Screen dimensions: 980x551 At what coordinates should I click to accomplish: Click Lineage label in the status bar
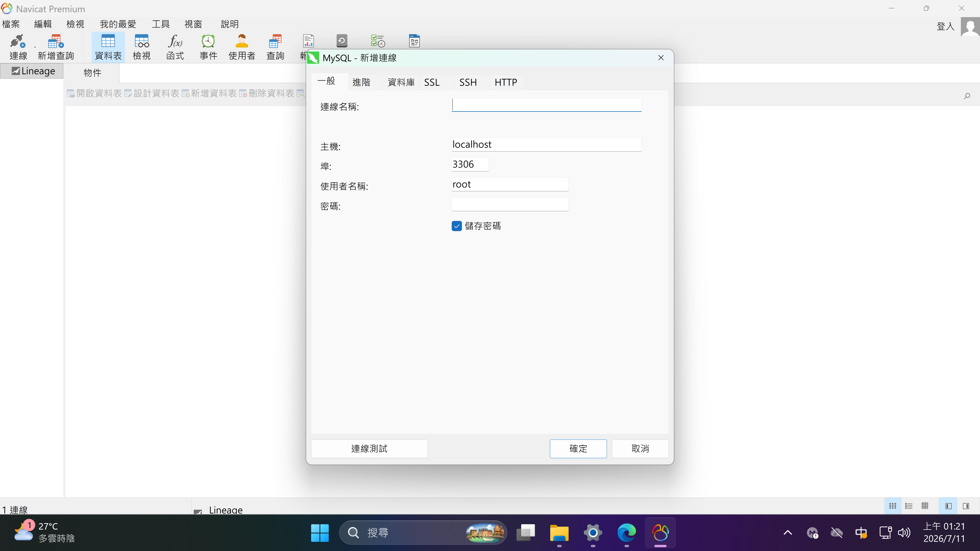(x=226, y=510)
